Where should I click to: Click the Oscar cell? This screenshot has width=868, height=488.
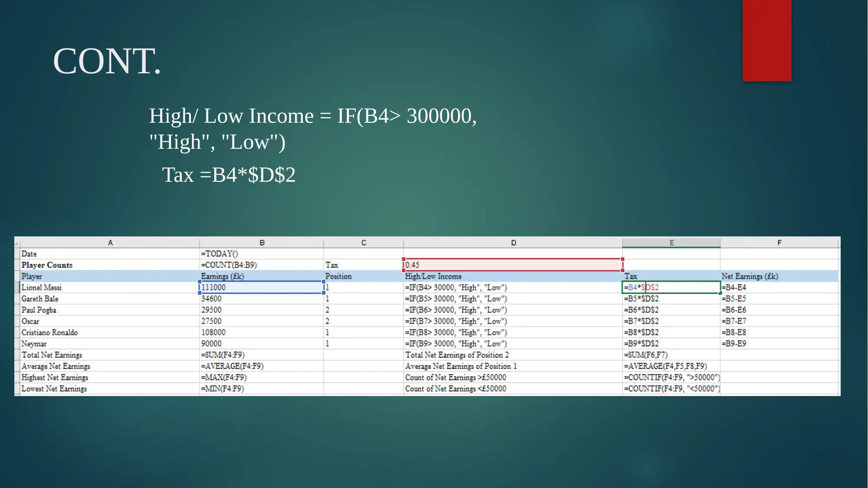click(110, 321)
